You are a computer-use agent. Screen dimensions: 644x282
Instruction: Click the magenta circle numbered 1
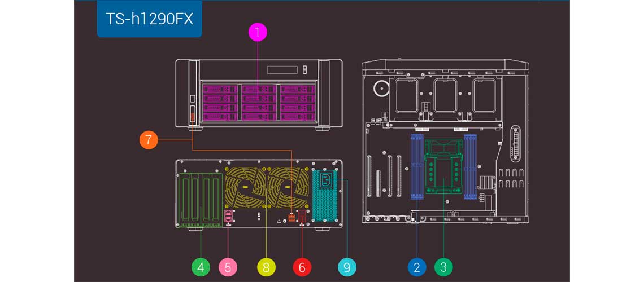[x=258, y=32]
